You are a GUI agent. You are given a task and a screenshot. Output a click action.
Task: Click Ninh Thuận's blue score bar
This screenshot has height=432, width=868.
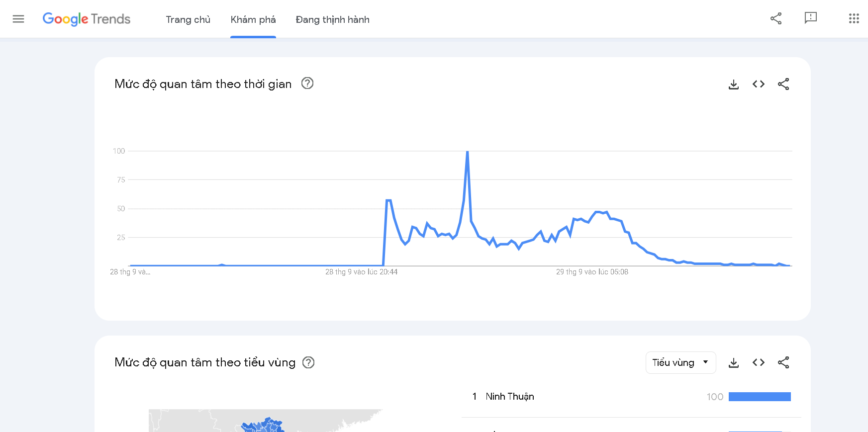[760, 397]
